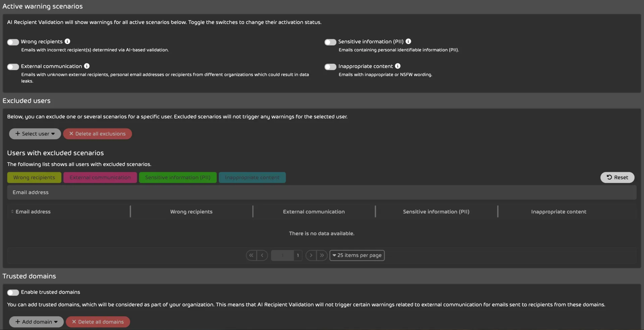
Task: Jump to last page with double-arrow icon
Action: pos(322,255)
